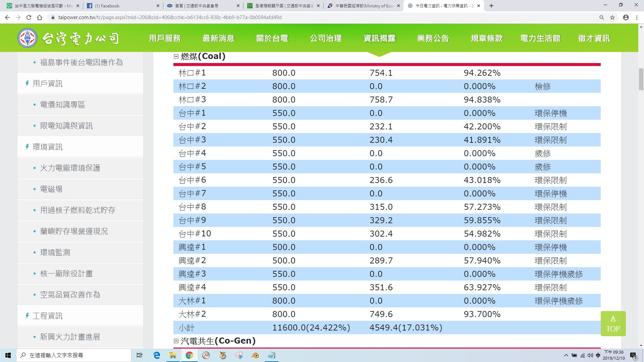
Task: Select the 林口#1 row name
Action: (192, 73)
